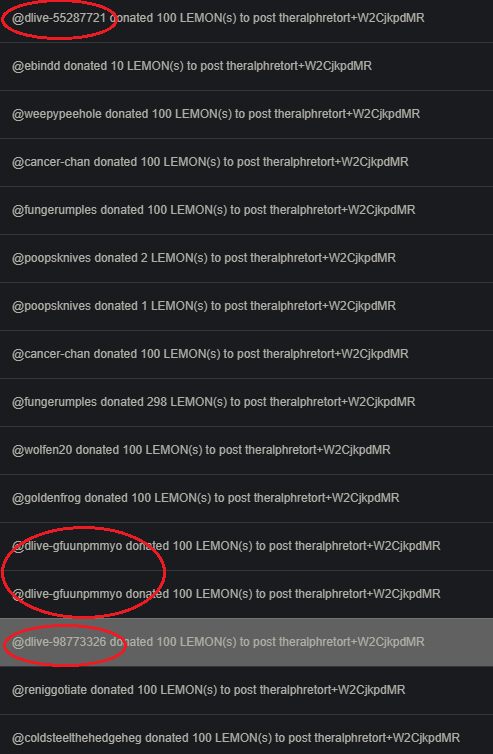Click the highlighted @dlive-98773326 donation row
This screenshot has height=754, width=493.
246,642
